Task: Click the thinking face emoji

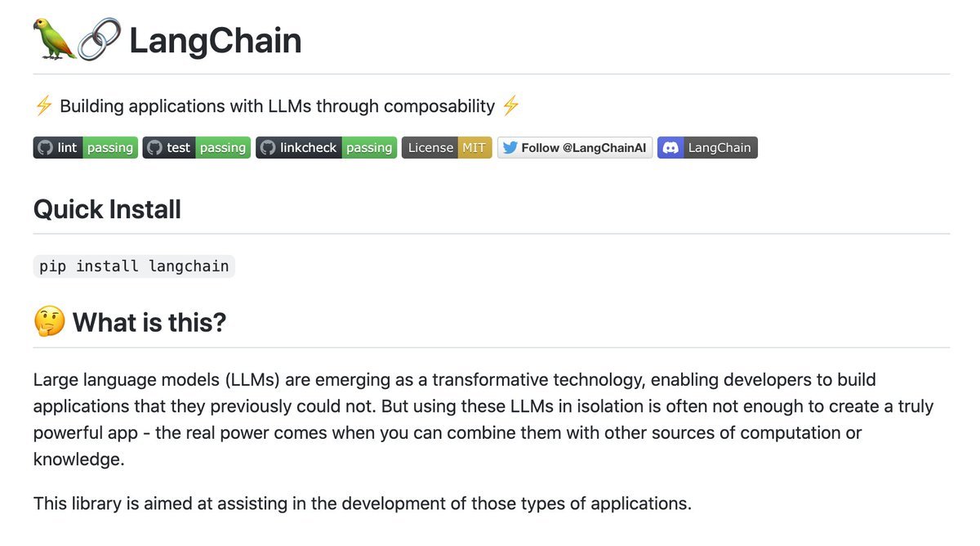Action: tap(49, 322)
